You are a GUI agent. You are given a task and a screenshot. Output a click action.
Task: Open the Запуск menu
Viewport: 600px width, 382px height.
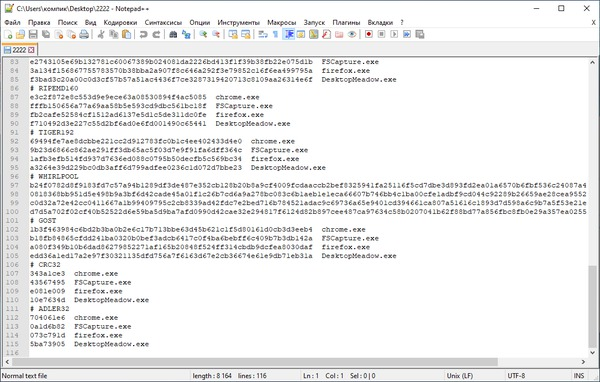[314, 23]
